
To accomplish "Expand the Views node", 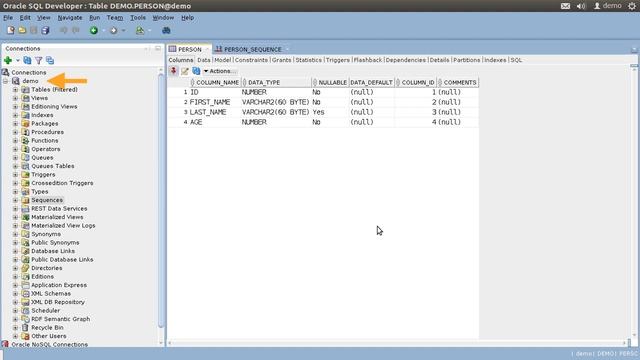I will point(16,98).
